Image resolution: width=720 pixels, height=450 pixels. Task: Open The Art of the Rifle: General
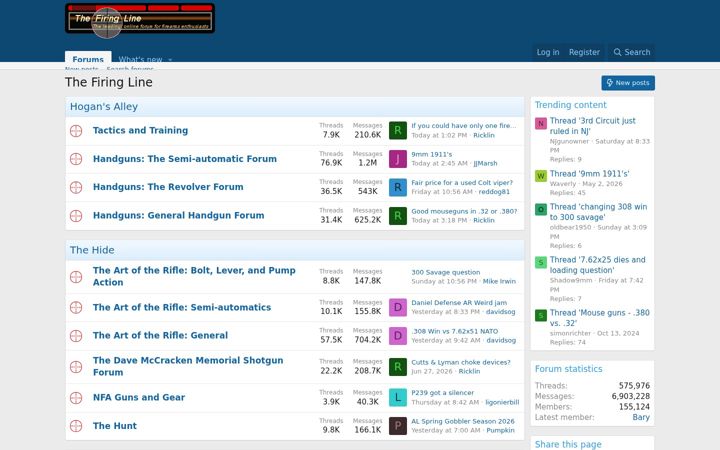pyautogui.click(x=160, y=335)
